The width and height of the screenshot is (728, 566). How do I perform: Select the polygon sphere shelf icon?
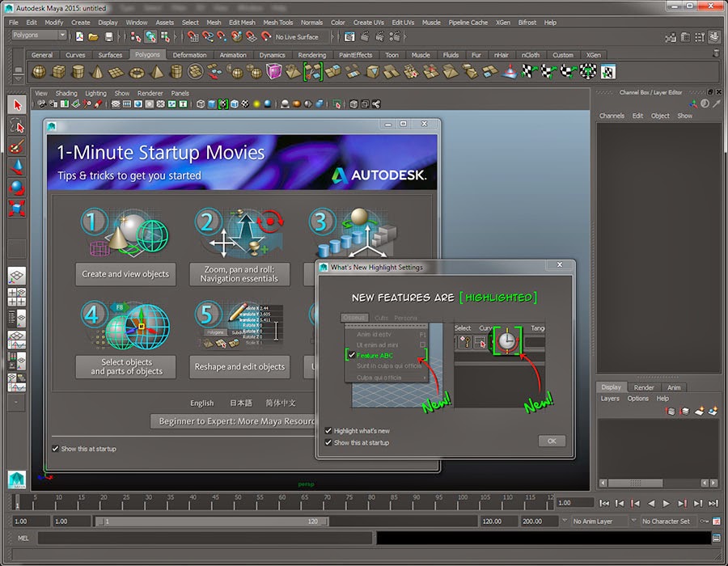37,72
